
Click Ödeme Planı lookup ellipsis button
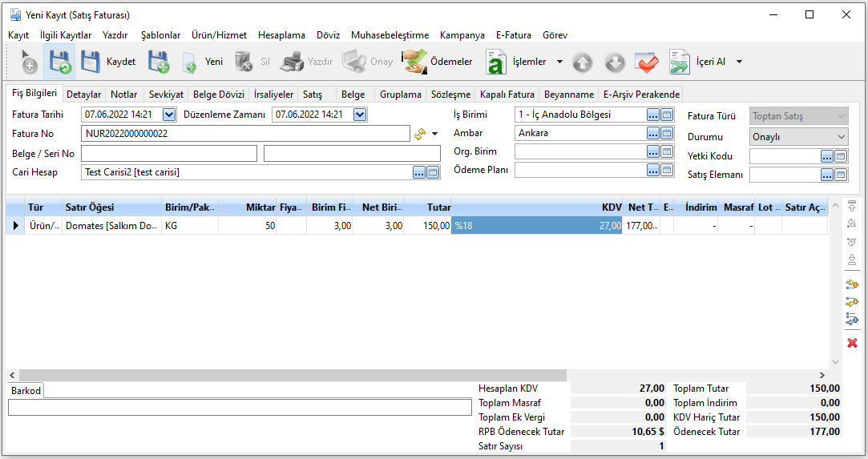(x=653, y=170)
